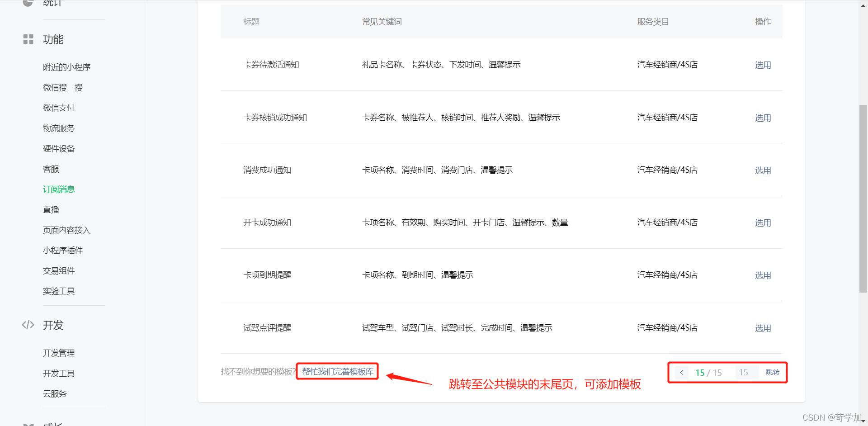Click keywords starting with 卡券名称、被推荐人

point(461,118)
